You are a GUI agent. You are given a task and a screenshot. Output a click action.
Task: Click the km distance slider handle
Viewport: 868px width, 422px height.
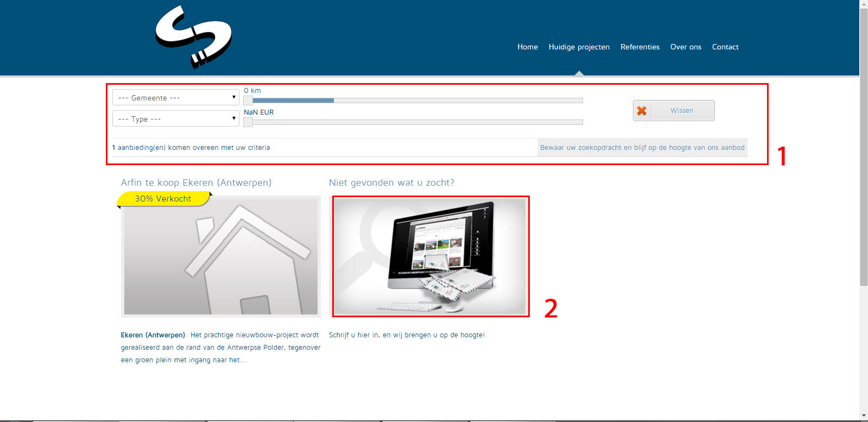[248, 100]
